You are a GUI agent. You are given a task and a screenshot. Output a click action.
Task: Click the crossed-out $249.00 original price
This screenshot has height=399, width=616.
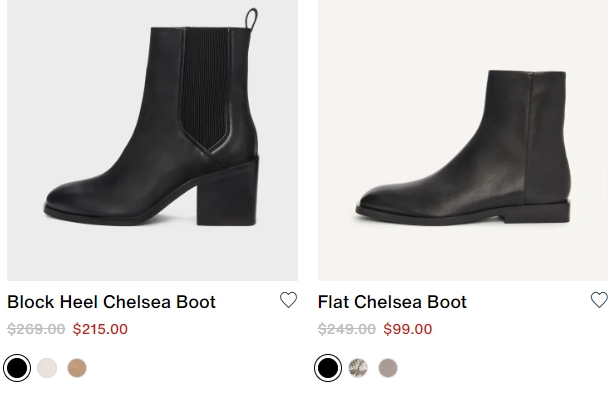click(x=347, y=329)
